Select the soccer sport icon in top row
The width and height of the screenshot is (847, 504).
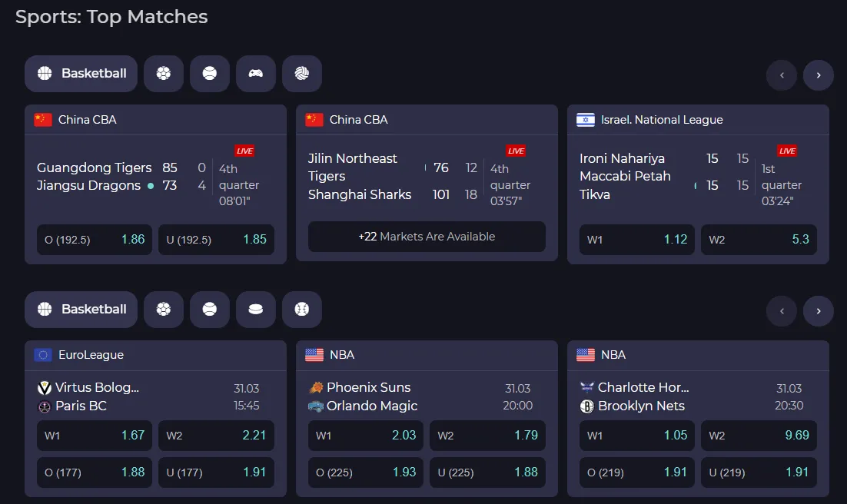click(164, 74)
